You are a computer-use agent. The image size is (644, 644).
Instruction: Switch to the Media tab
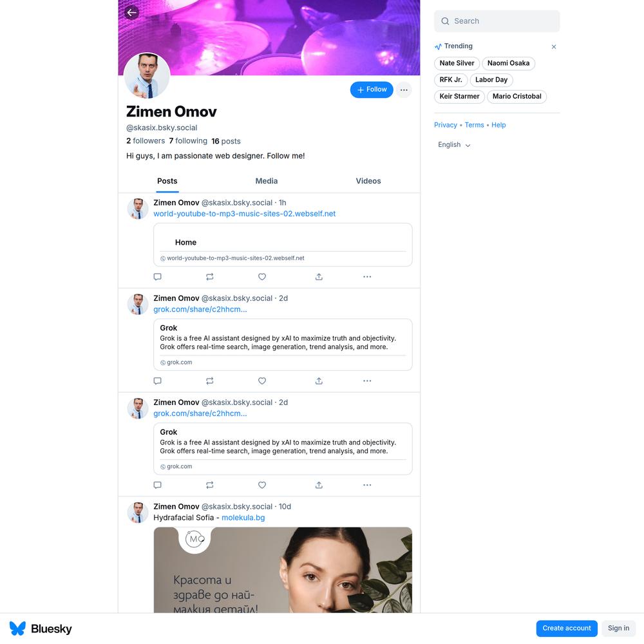point(267,181)
